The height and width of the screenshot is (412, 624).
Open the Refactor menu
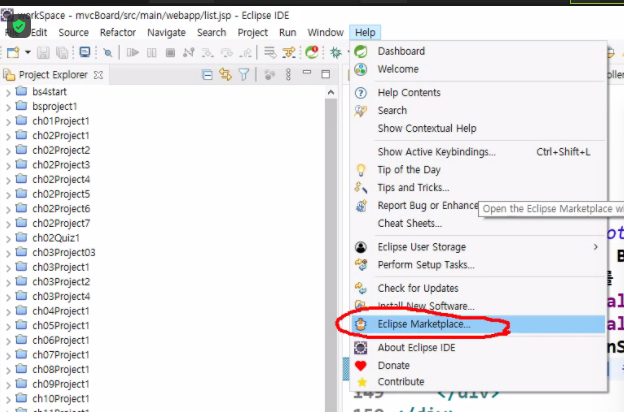pyautogui.click(x=118, y=32)
